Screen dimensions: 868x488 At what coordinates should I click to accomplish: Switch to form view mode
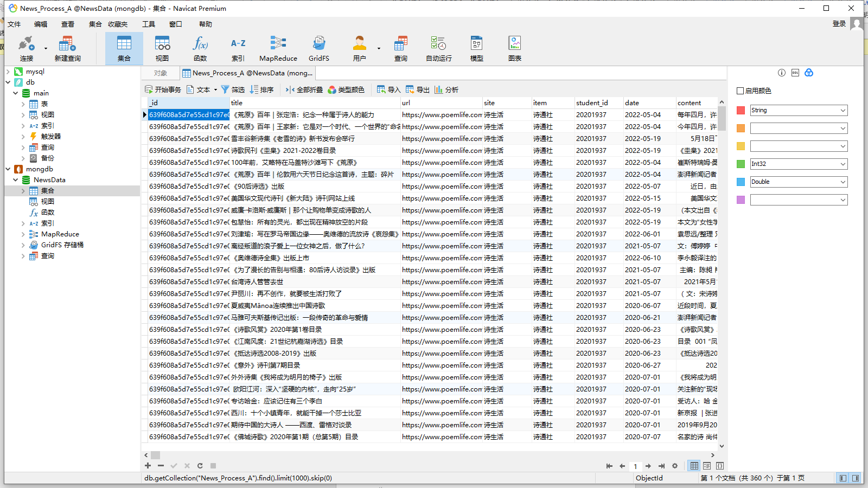click(x=707, y=466)
